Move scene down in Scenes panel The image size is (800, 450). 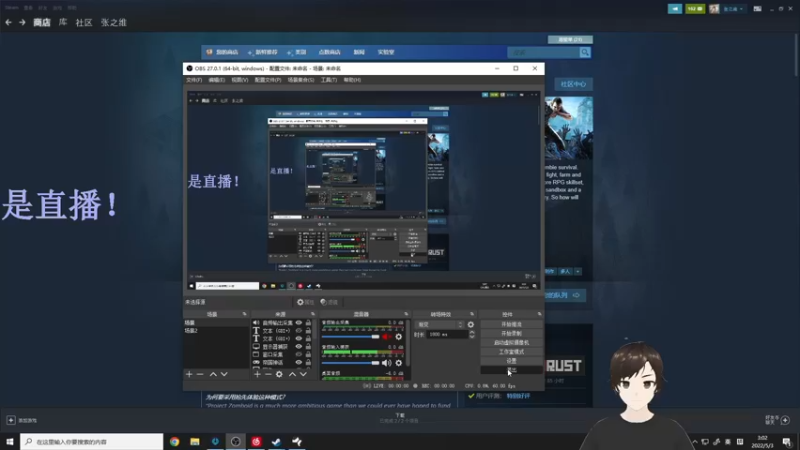coord(224,374)
